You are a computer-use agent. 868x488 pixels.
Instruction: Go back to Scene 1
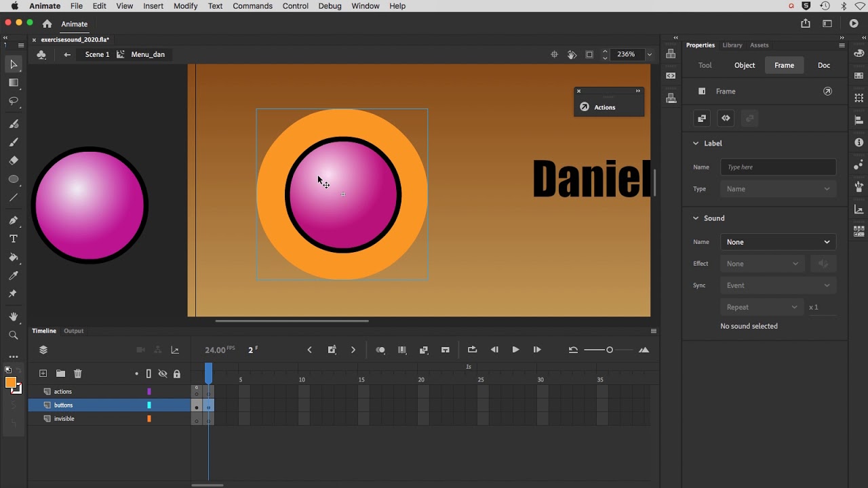click(x=97, y=54)
